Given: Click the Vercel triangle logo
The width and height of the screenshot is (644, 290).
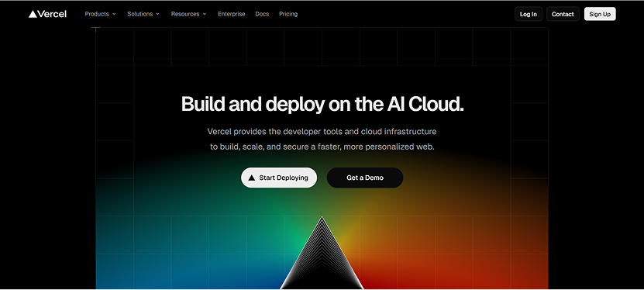Looking at the screenshot, I should 33,14.
